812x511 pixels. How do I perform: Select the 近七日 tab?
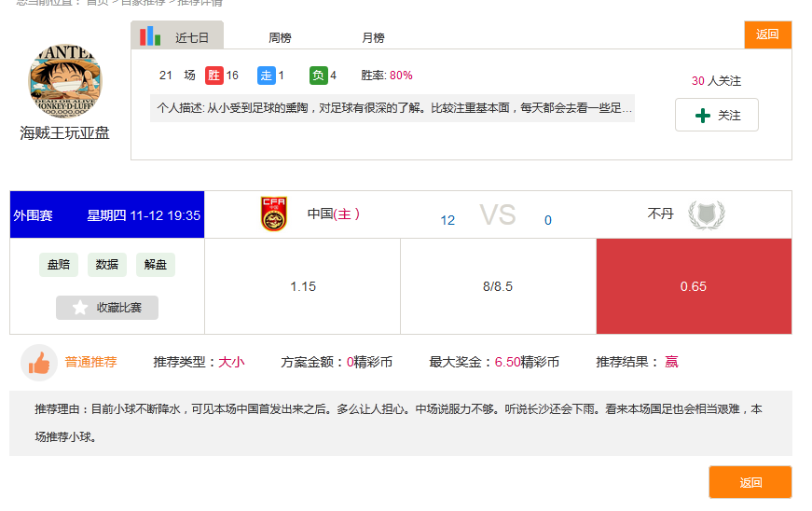pos(191,37)
